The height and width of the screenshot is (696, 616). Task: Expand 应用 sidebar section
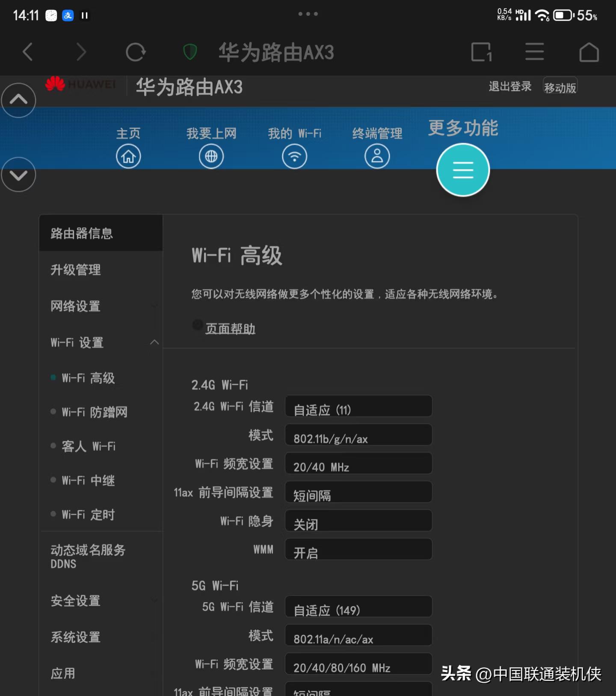point(101,673)
